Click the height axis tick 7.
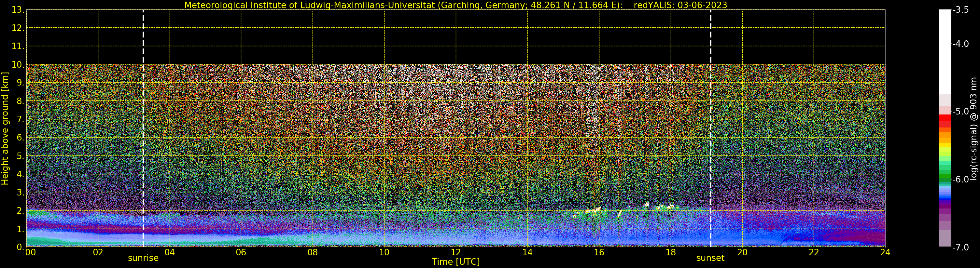 pos(20,119)
